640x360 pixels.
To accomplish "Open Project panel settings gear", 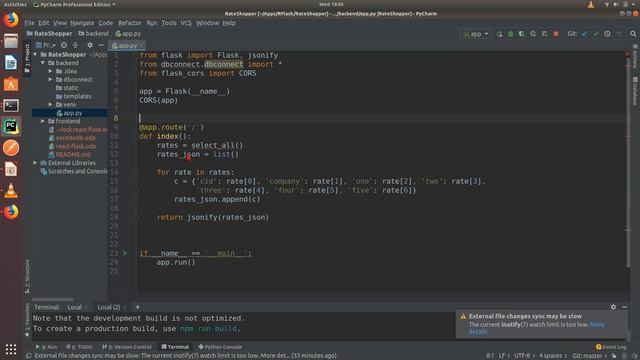I will coord(90,45).
